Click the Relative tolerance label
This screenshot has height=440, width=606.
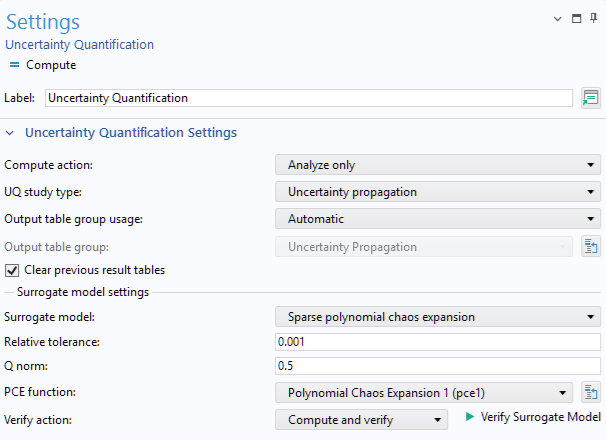click(52, 342)
